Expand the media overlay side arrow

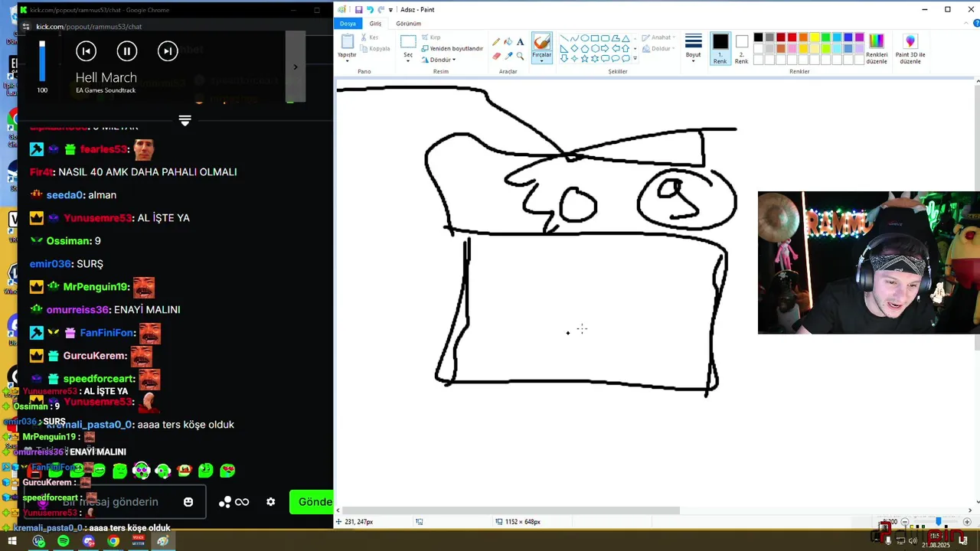pos(296,67)
